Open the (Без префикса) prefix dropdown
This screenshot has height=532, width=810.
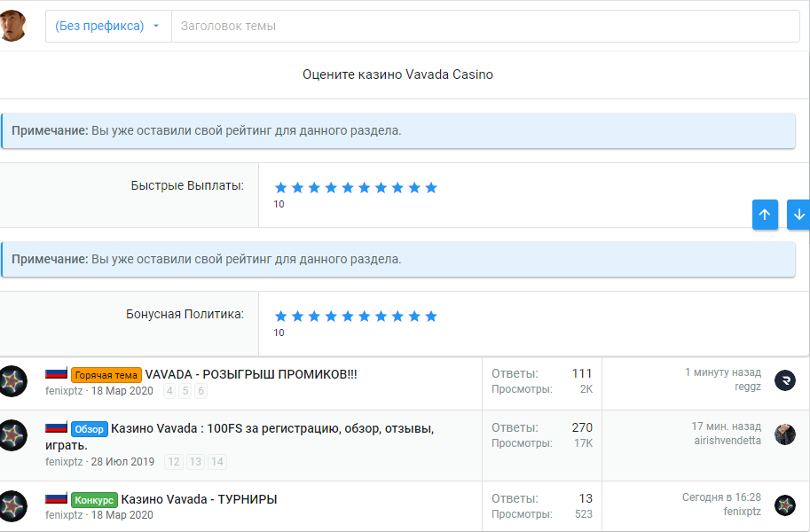pyautogui.click(x=108, y=26)
